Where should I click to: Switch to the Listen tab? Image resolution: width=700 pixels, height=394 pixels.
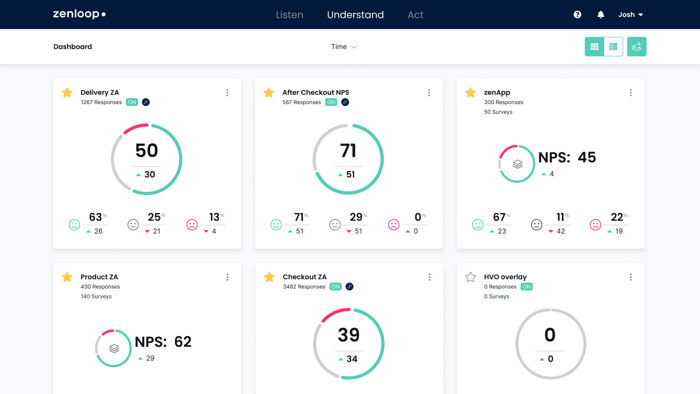pyautogui.click(x=289, y=15)
